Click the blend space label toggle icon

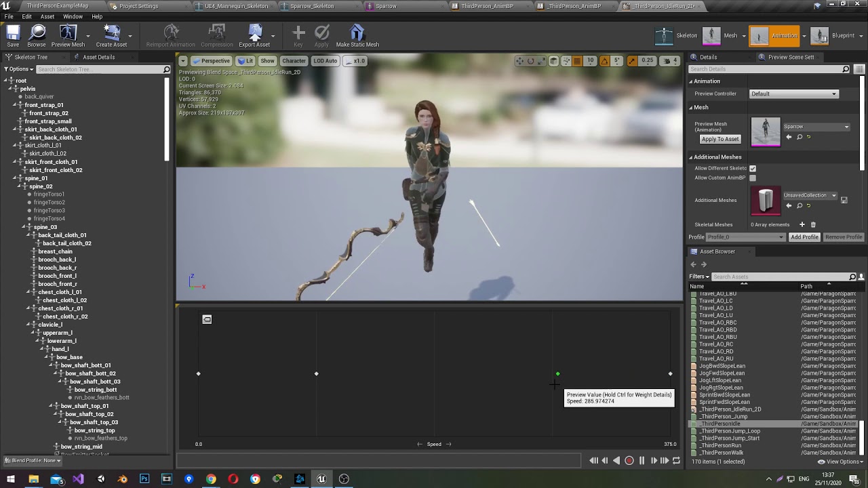(x=207, y=319)
